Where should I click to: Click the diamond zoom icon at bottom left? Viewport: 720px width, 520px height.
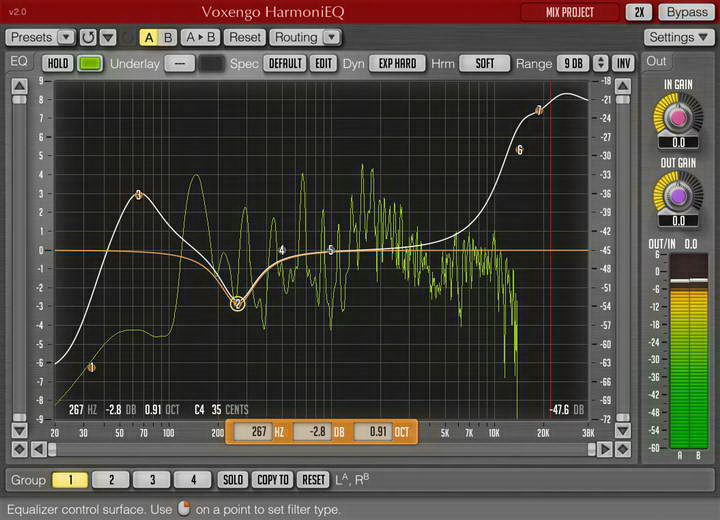coord(19,449)
